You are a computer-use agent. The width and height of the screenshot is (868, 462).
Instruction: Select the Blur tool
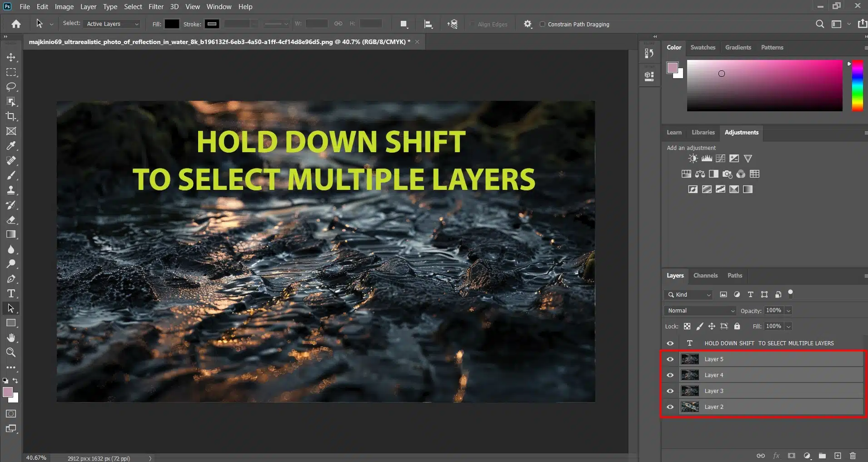point(11,249)
